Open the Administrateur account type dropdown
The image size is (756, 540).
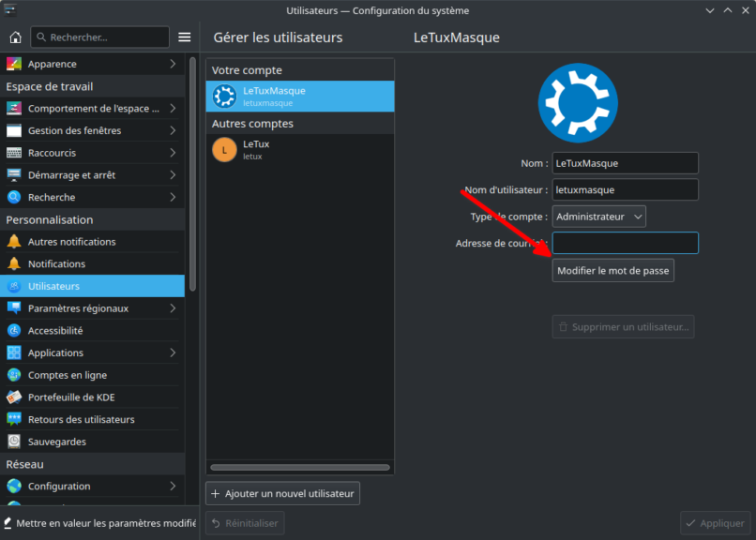[598, 216]
